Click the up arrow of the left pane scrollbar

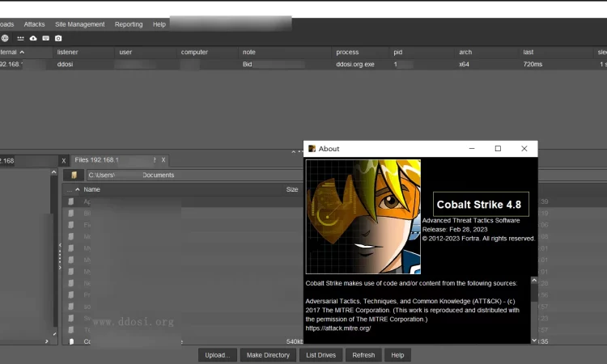tap(53, 172)
